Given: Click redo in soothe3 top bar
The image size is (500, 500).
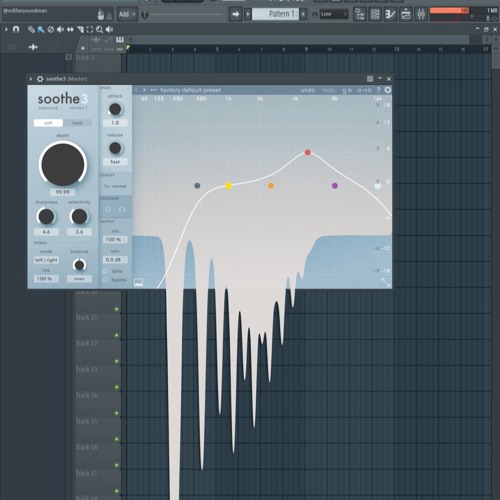Looking at the screenshot, I should pyautogui.click(x=328, y=90).
